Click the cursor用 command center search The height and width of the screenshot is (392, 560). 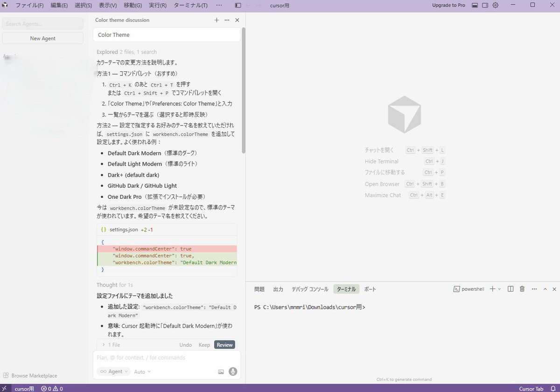pyautogui.click(x=280, y=6)
